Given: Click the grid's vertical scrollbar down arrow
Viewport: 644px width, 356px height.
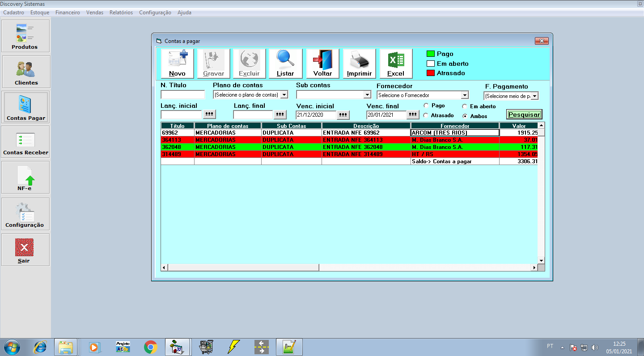Looking at the screenshot, I should pos(541,260).
